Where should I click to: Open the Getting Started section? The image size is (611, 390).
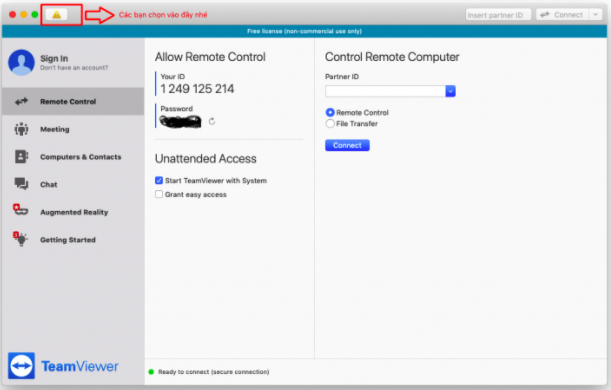pyautogui.click(x=73, y=240)
